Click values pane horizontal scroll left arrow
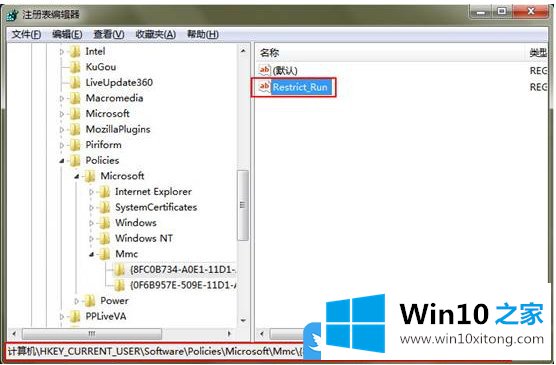 pyautogui.click(x=262, y=334)
